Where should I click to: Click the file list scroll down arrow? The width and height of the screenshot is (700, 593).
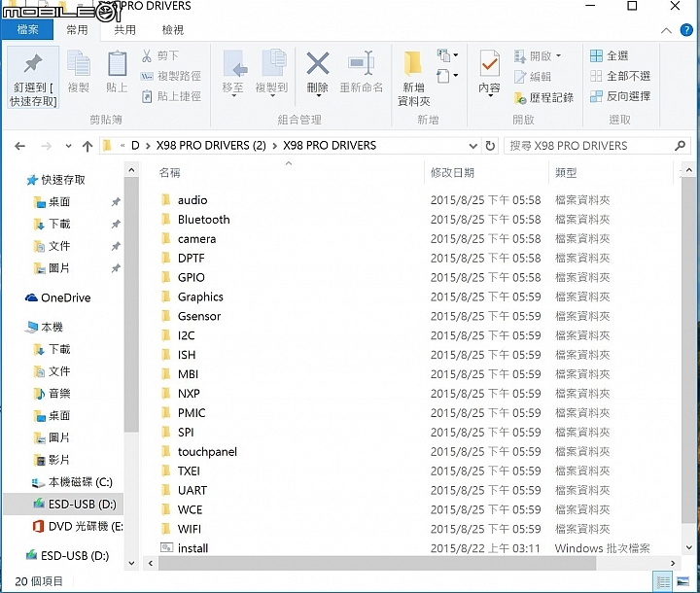click(x=689, y=547)
